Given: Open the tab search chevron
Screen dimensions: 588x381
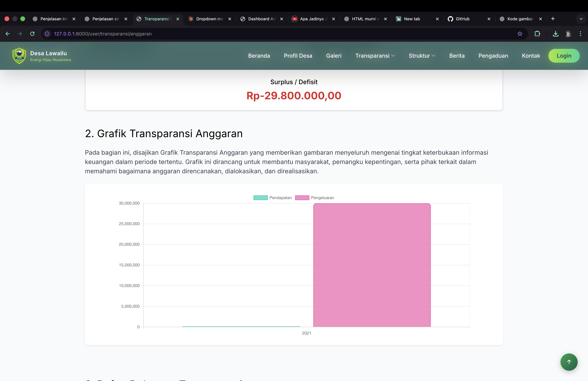Looking at the screenshot, I should coord(581,19).
